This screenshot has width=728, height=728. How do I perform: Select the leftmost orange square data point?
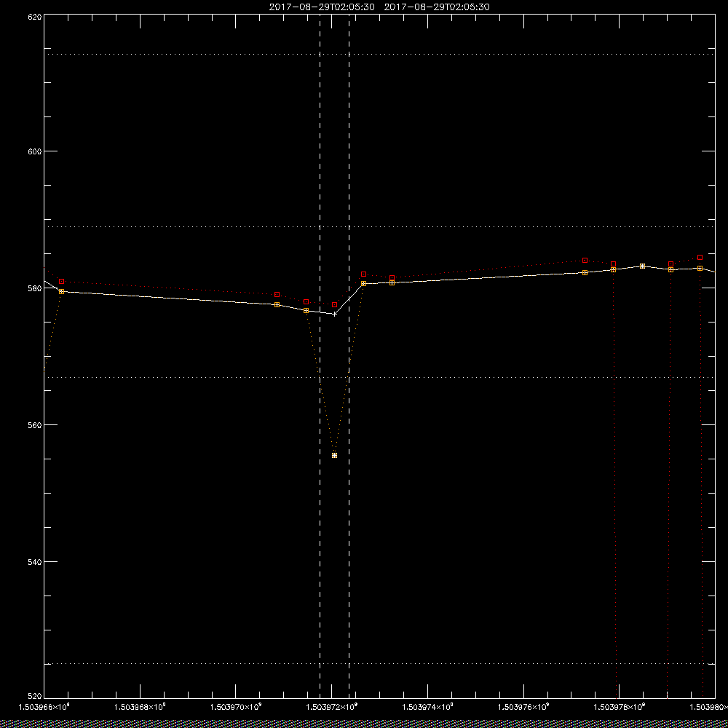[61, 292]
